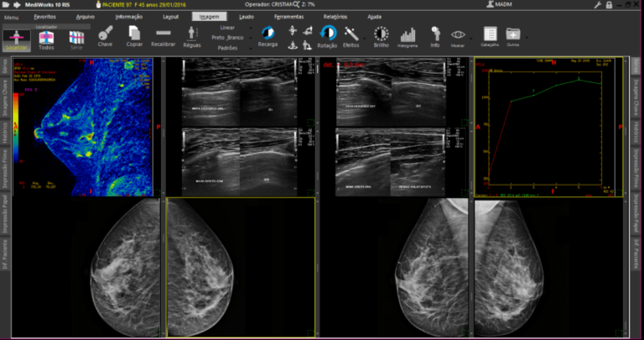Viewport: 644px width, 340px height.
Task: Select the color-mapped breast MRI image
Action: [82, 127]
